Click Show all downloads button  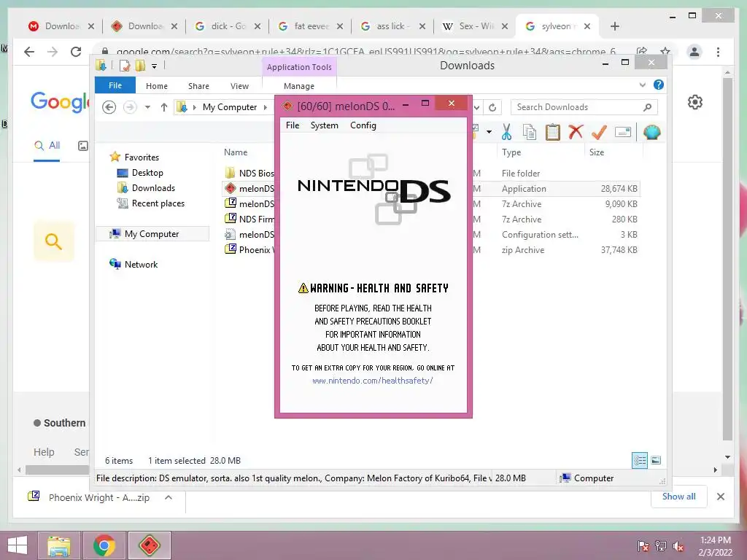coord(679,497)
